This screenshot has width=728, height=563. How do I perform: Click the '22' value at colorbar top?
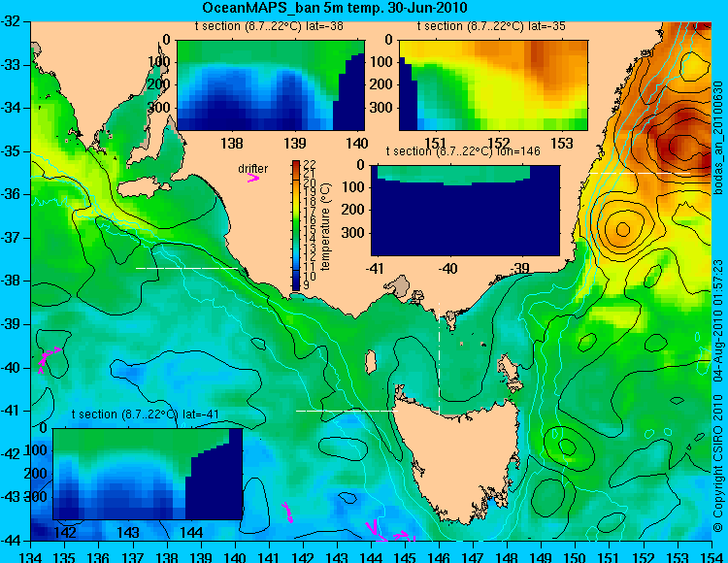(310, 164)
